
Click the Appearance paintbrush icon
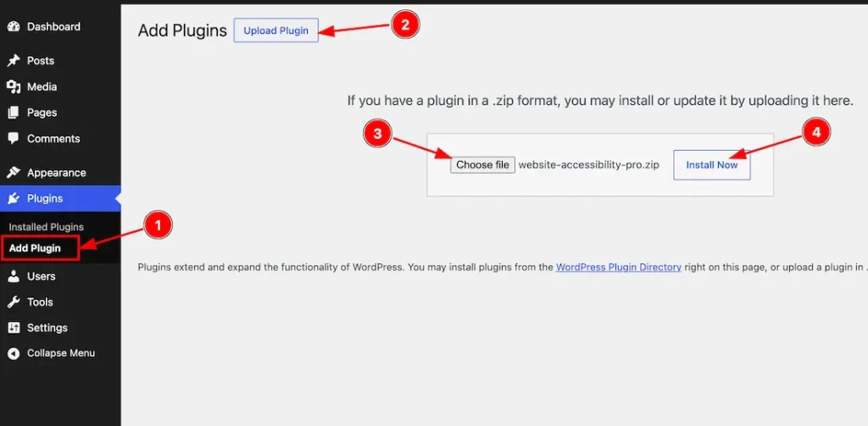[x=14, y=173]
